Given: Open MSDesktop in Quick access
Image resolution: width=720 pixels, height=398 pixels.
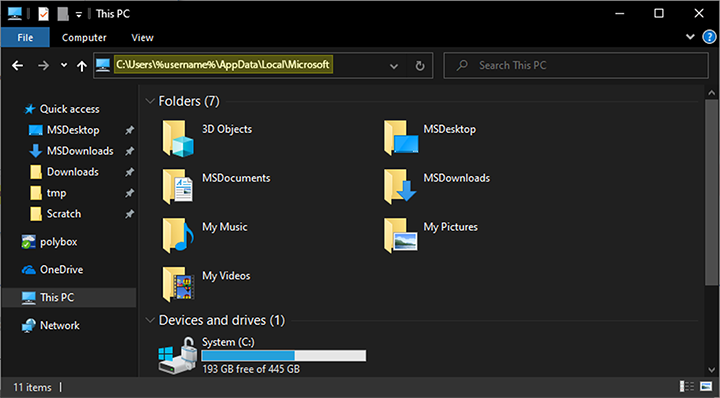Looking at the screenshot, I should pyautogui.click(x=73, y=130).
